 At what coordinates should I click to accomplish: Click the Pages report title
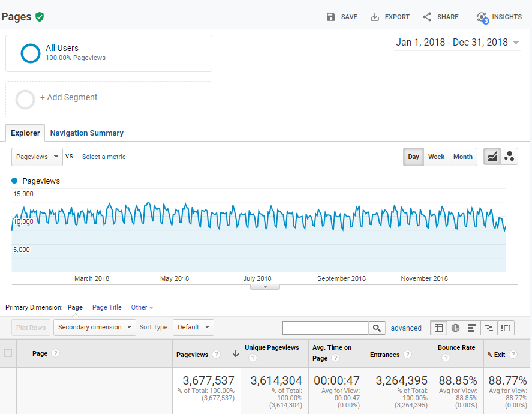[16, 17]
